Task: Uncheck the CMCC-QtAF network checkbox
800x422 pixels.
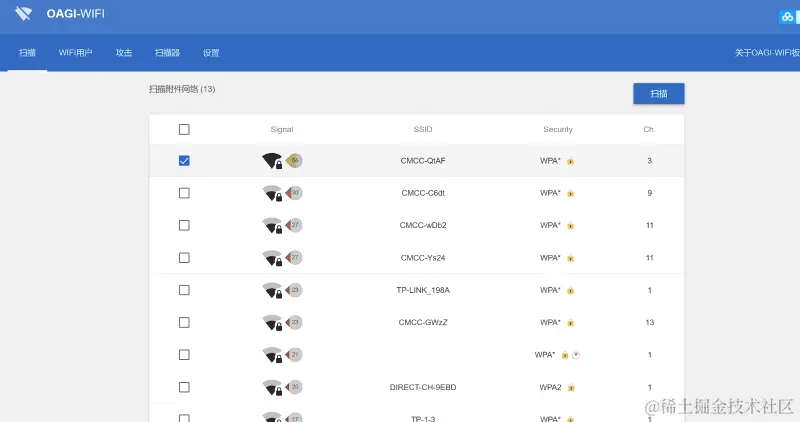Action: click(x=184, y=161)
